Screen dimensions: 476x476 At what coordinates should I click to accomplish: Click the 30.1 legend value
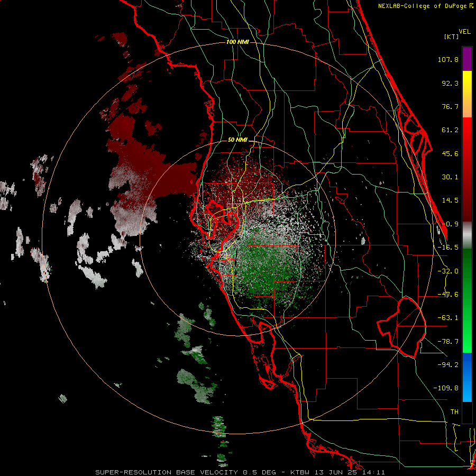tap(450, 177)
